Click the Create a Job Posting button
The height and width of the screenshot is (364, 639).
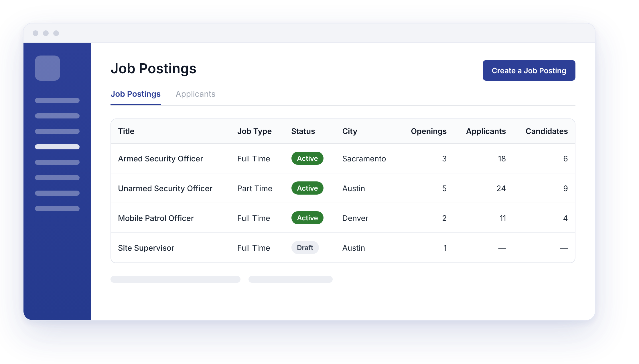coord(529,70)
